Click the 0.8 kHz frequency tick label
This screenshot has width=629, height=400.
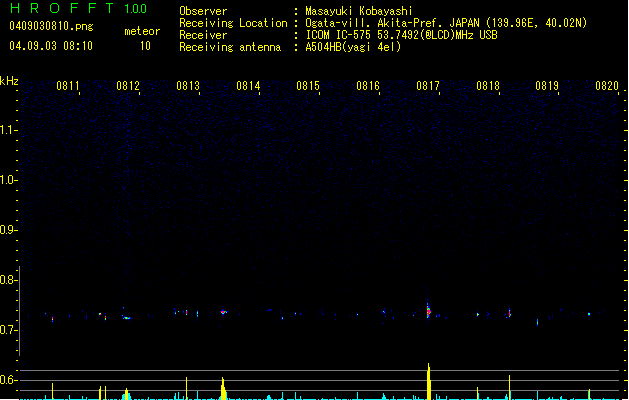[8, 280]
